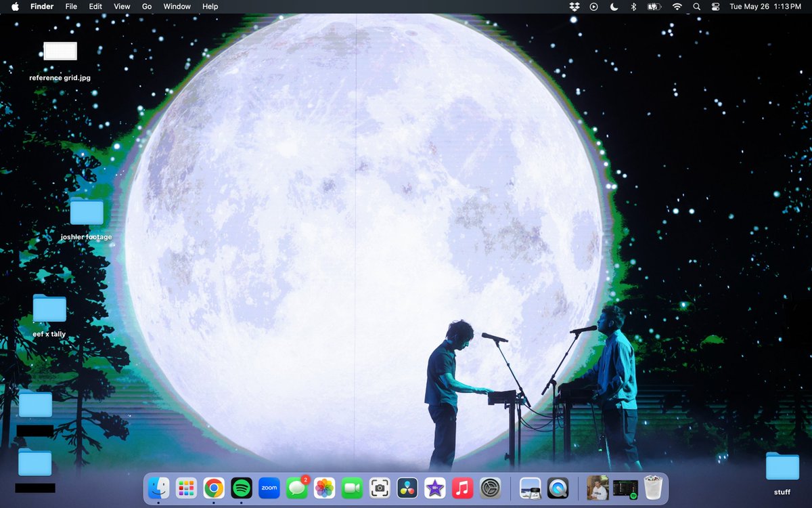
Task: Open the Help menu
Action: click(x=210, y=6)
